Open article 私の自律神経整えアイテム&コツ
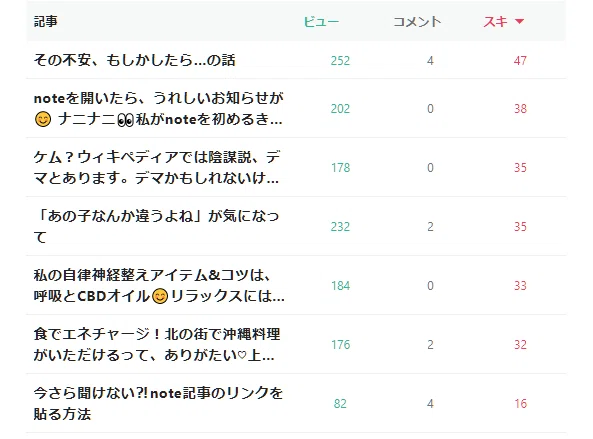This screenshot has width=593, height=439. pos(159,285)
